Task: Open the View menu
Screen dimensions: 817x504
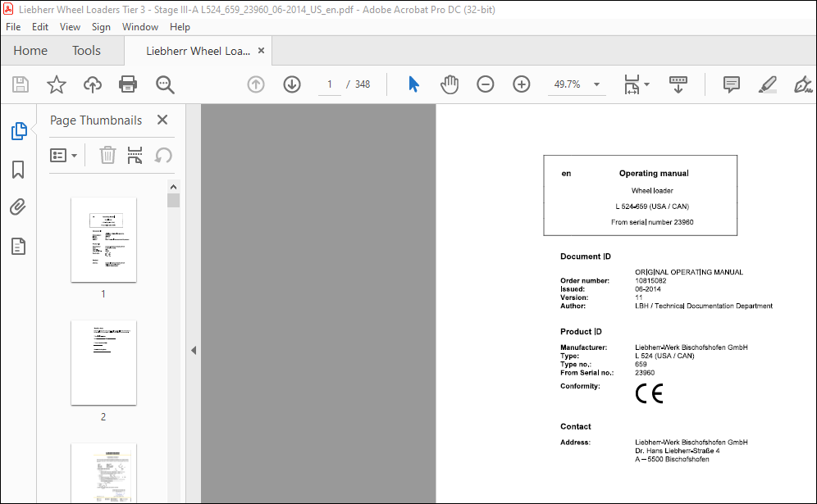Action: pyautogui.click(x=70, y=27)
